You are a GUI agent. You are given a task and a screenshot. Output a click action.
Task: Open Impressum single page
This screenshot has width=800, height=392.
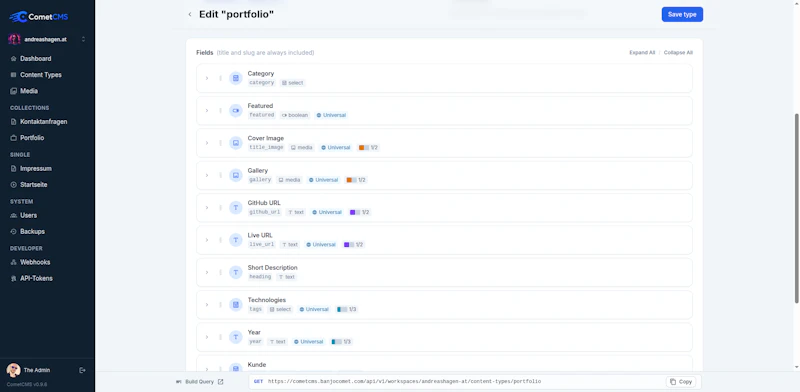pyautogui.click(x=36, y=169)
